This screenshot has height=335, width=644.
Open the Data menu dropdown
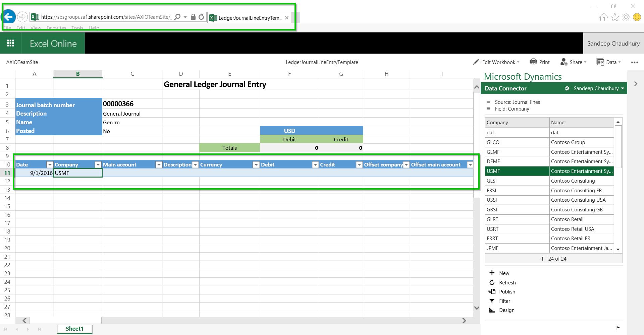click(609, 62)
